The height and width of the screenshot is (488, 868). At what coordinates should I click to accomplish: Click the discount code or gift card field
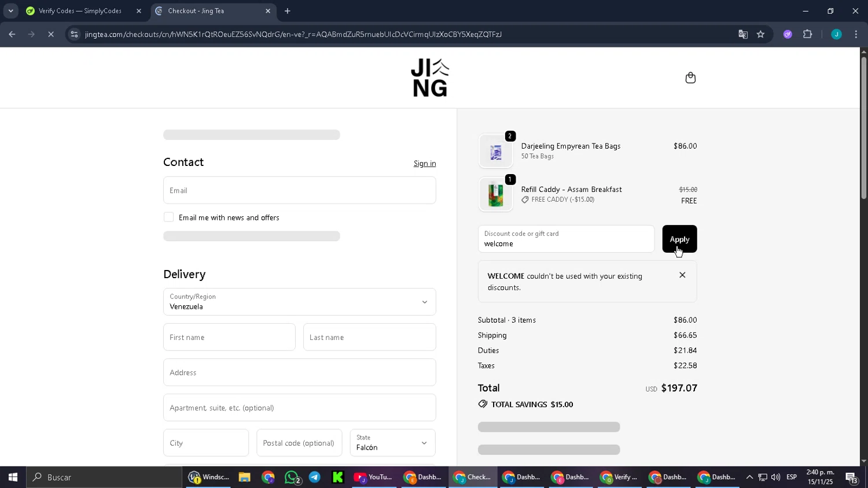pos(566,239)
